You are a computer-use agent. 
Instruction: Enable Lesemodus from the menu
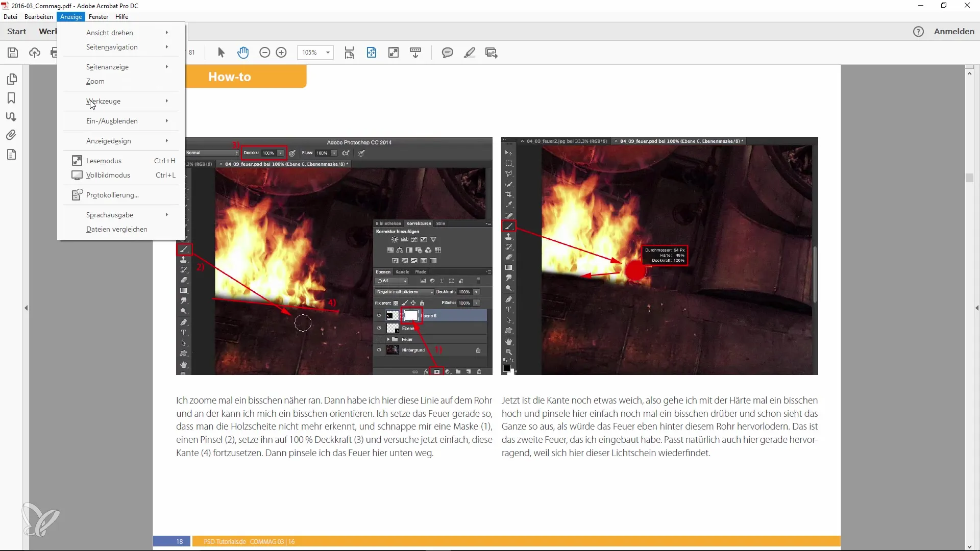(x=121, y=161)
